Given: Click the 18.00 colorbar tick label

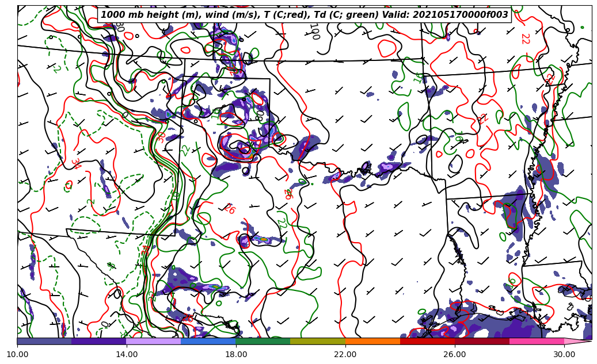Looking at the screenshot, I should click(x=235, y=354).
